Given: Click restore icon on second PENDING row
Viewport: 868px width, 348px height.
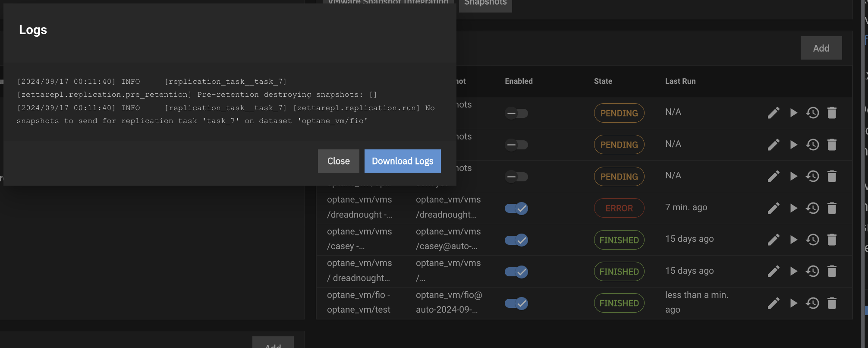Looking at the screenshot, I should click(812, 145).
